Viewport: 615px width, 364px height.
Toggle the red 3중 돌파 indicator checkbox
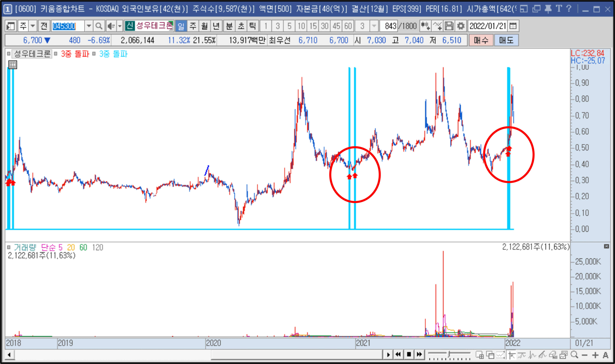pyautogui.click(x=56, y=54)
